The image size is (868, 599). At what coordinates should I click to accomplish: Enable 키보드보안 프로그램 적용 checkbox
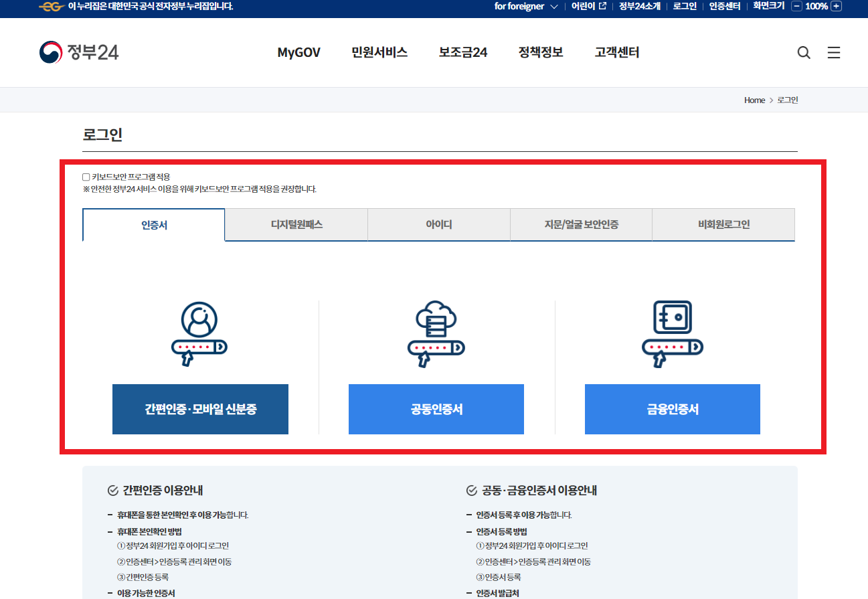86,177
